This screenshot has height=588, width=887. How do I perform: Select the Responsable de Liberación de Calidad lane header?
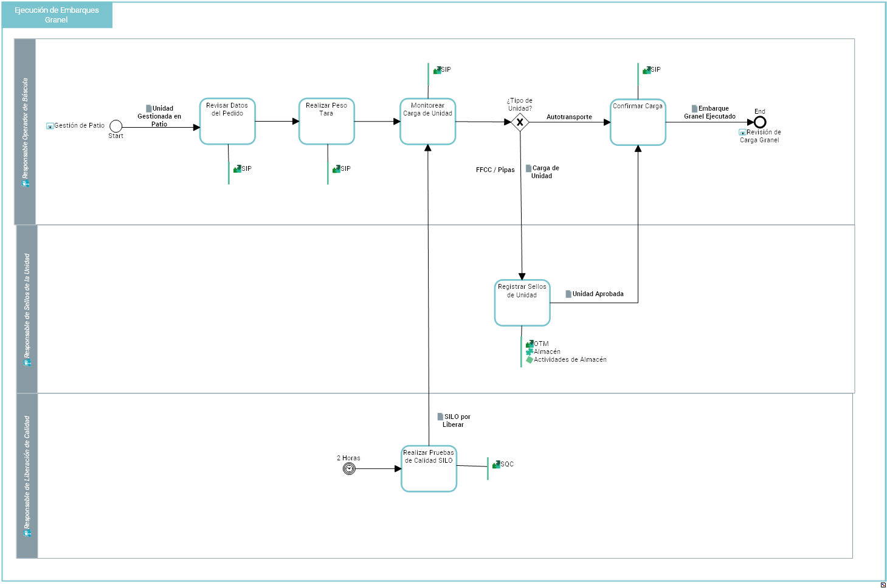click(27, 476)
